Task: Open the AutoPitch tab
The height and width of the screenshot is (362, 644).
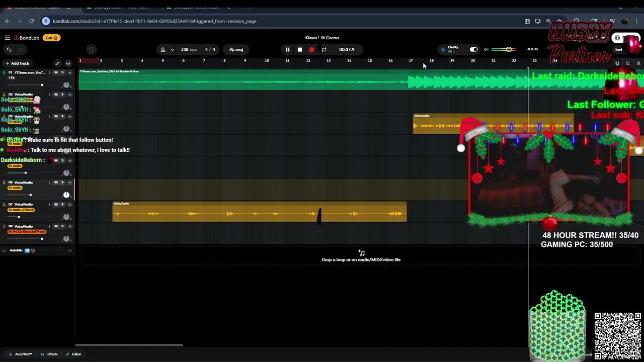Action: (x=21, y=354)
